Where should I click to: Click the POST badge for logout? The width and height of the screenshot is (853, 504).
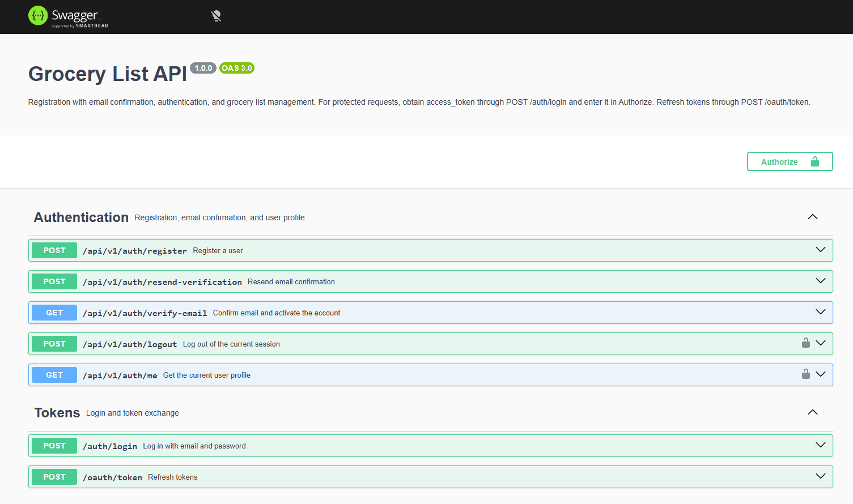[x=54, y=344]
